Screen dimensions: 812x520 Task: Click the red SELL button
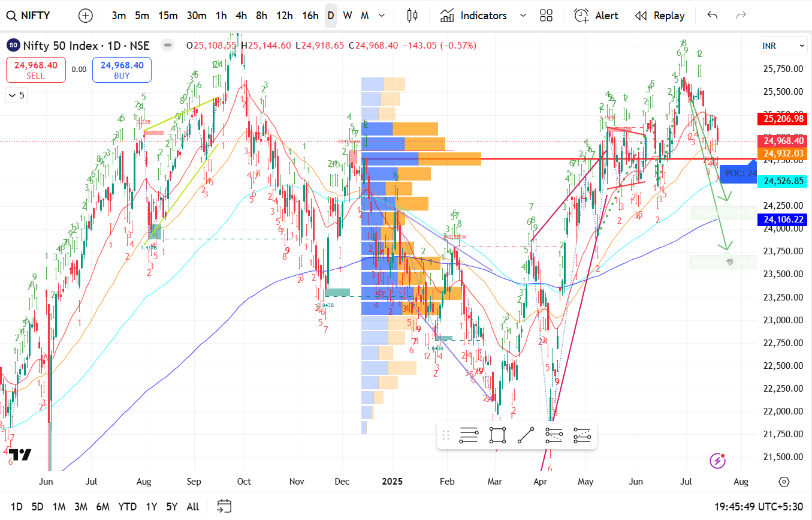coord(35,70)
